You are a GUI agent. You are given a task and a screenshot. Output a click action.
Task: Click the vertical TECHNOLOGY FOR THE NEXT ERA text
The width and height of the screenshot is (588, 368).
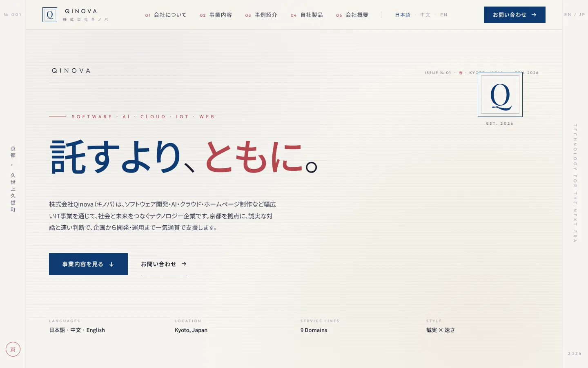[x=575, y=183]
